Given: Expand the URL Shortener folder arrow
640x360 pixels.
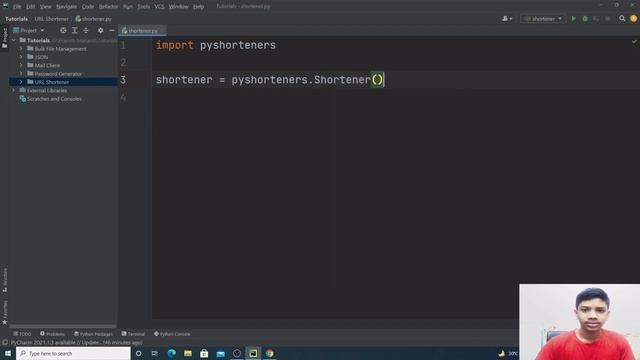Looking at the screenshot, I should click(21, 82).
